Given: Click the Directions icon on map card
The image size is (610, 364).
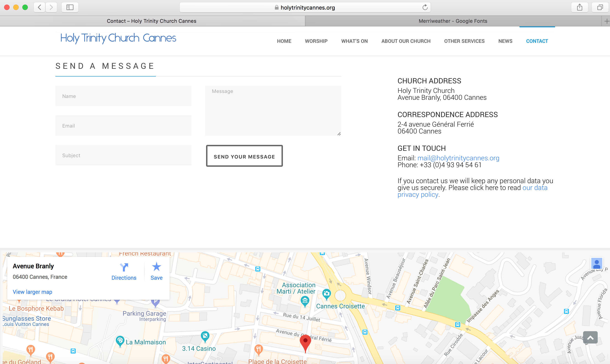Looking at the screenshot, I should [x=124, y=267].
